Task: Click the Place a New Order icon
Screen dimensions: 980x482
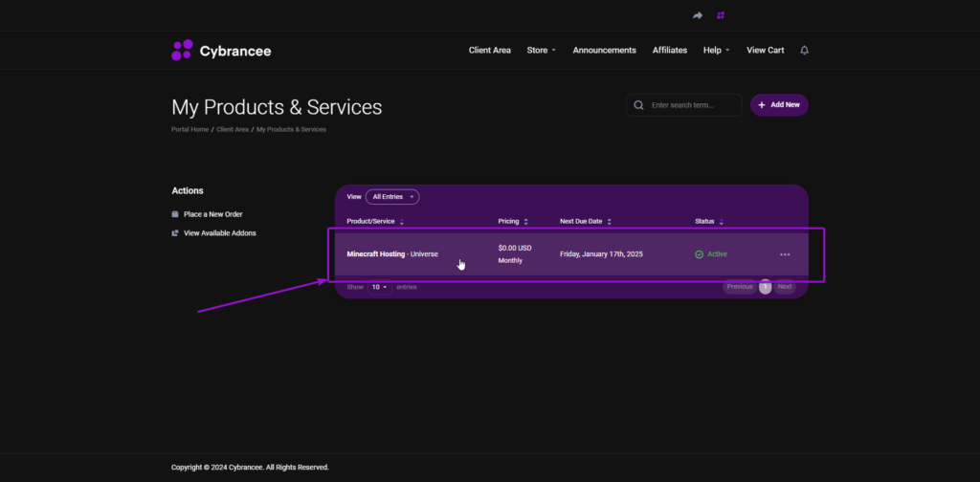Action: click(x=175, y=214)
